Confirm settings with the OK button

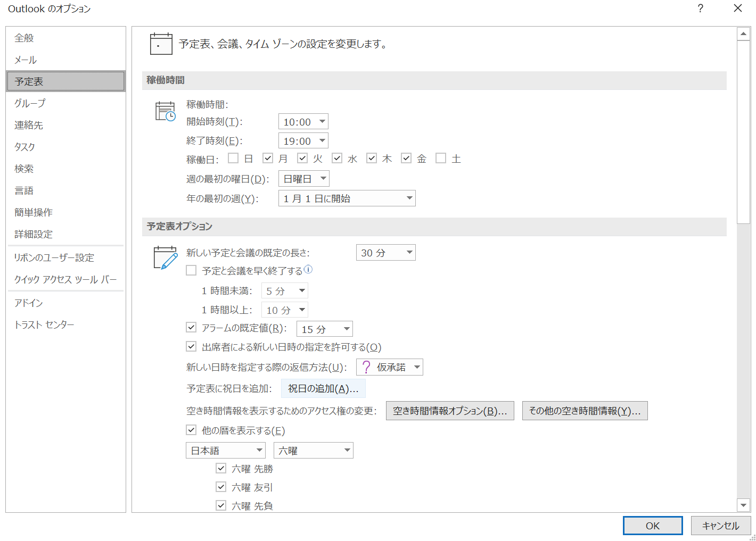tap(653, 526)
